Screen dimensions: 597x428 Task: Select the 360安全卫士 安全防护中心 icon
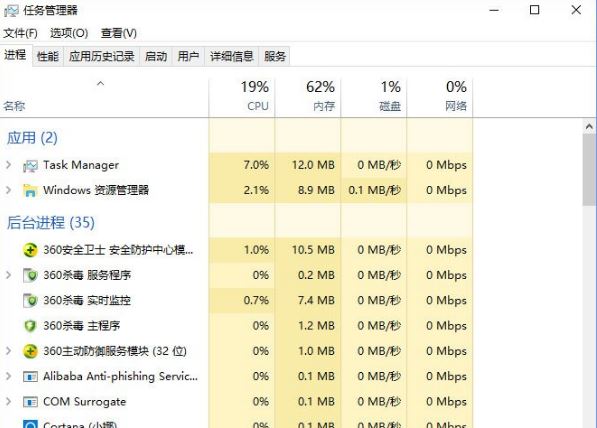coord(30,250)
